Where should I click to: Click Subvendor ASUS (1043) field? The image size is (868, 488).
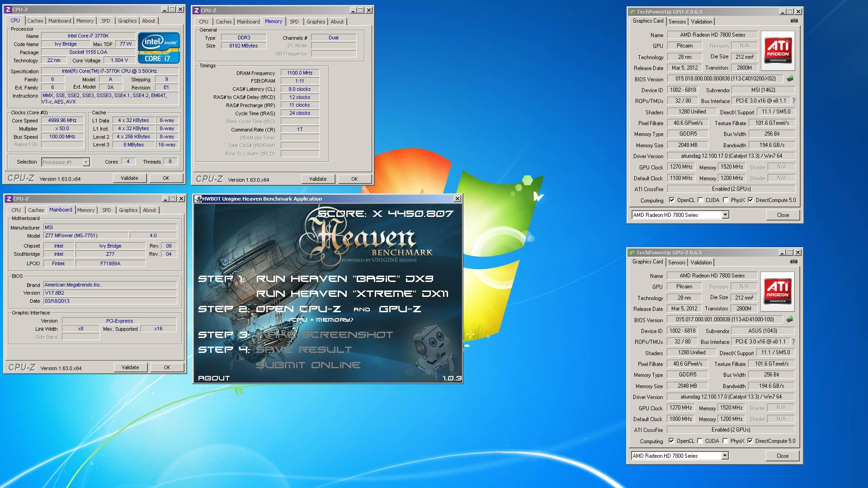[762, 331]
